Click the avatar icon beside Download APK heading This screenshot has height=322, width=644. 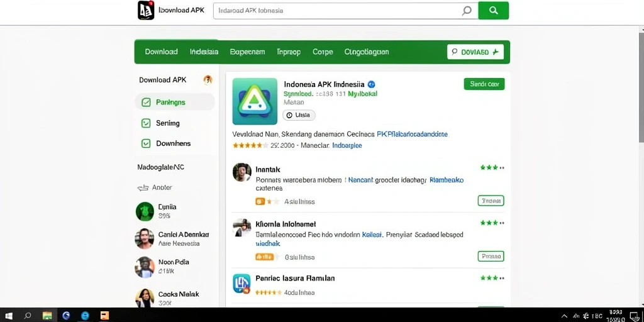point(208,80)
